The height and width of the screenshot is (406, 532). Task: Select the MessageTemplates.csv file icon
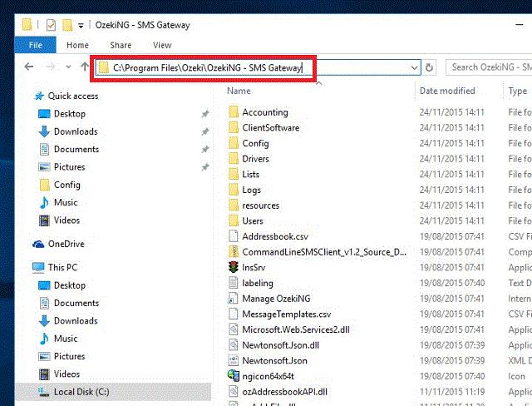click(234, 314)
